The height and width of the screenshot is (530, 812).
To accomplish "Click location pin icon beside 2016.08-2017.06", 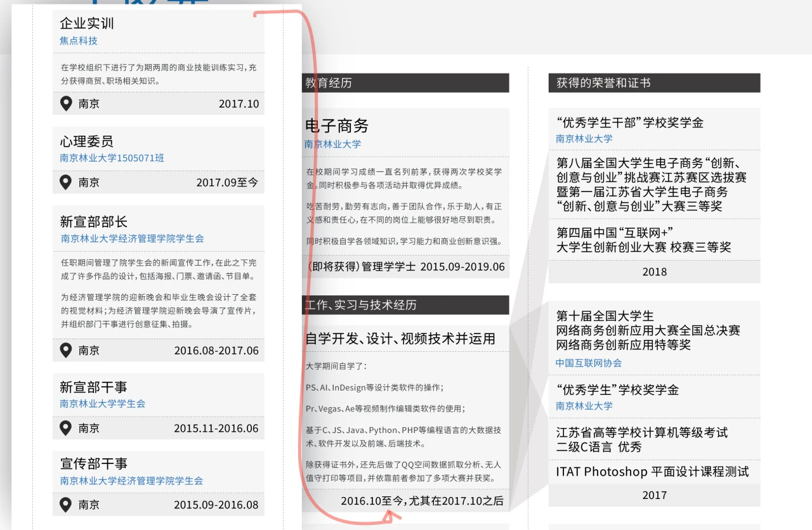I will (x=66, y=350).
